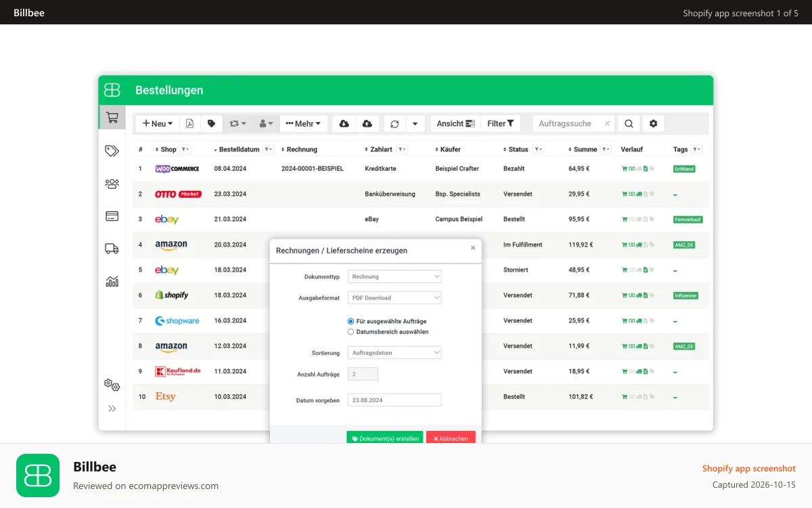Open the Sortierung Auftragsdatum dropdown
This screenshot has height=508, width=812.
coord(394,352)
